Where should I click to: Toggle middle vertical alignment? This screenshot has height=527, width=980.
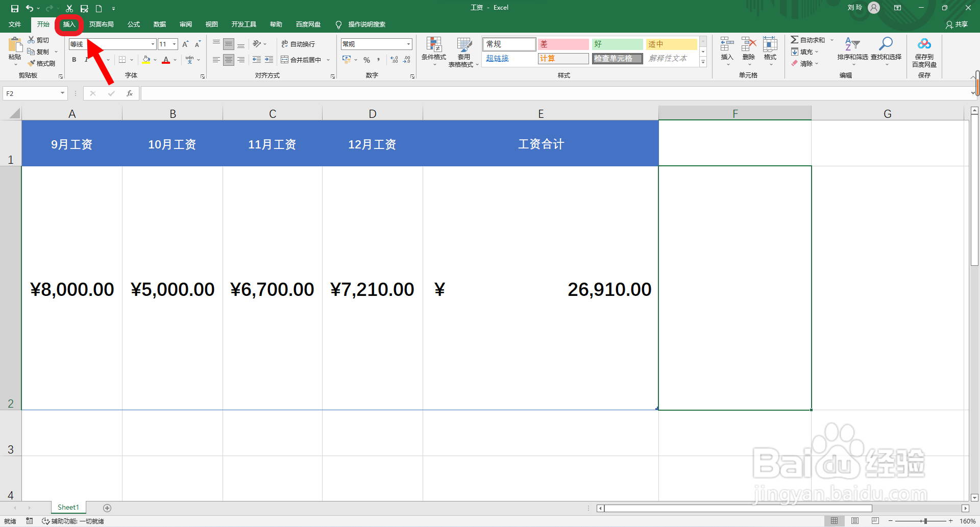click(229, 44)
